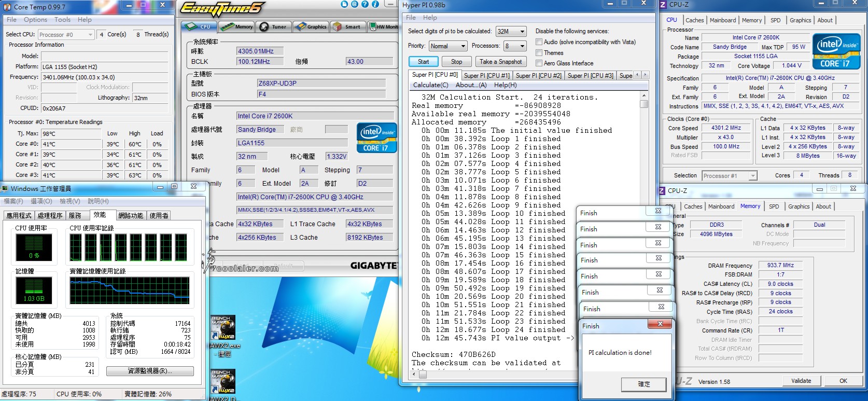Image resolution: width=868 pixels, height=401 pixels.
Task: Select Super PI [CPU #1] tab
Action: 486,75
